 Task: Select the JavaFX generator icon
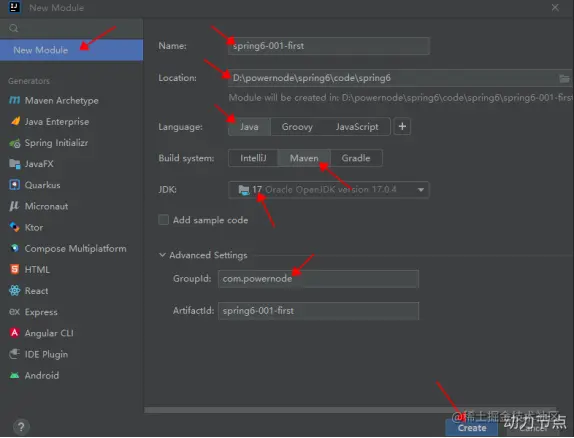pyautogui.click(x=15, y=164)
